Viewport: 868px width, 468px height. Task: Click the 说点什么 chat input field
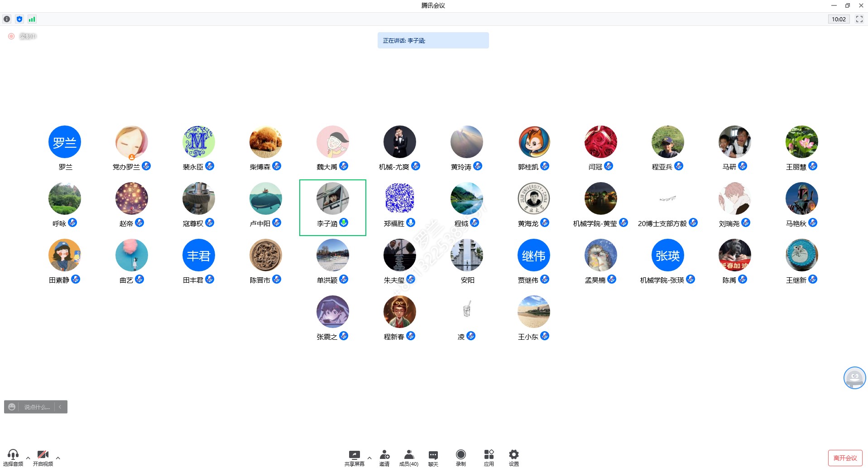tap(37, 407)
